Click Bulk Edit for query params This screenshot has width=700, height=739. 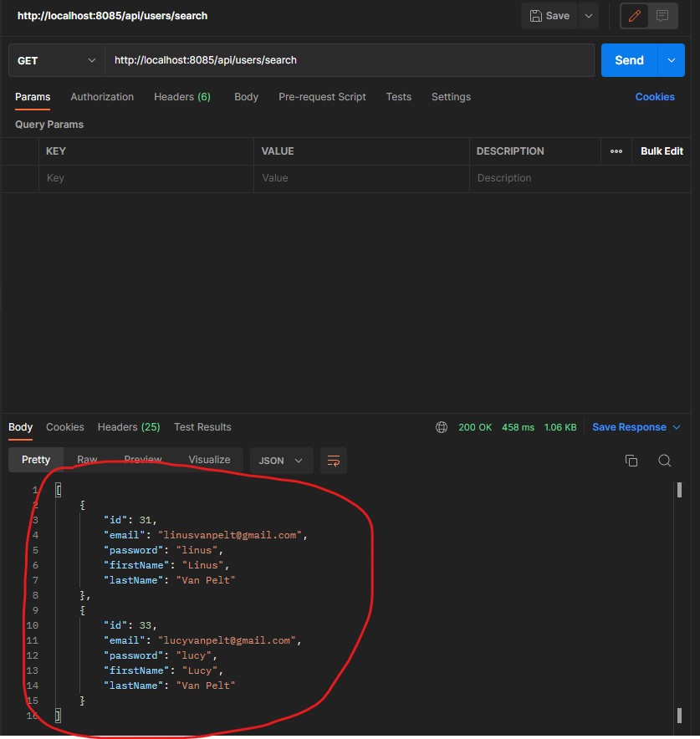click(x=662, y=151)
